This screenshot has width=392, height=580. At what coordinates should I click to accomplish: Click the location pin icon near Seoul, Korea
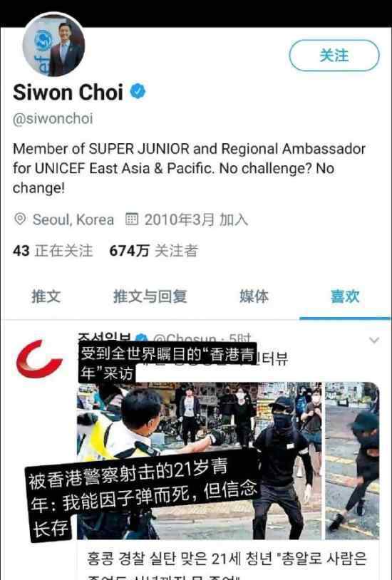(20, 219)
